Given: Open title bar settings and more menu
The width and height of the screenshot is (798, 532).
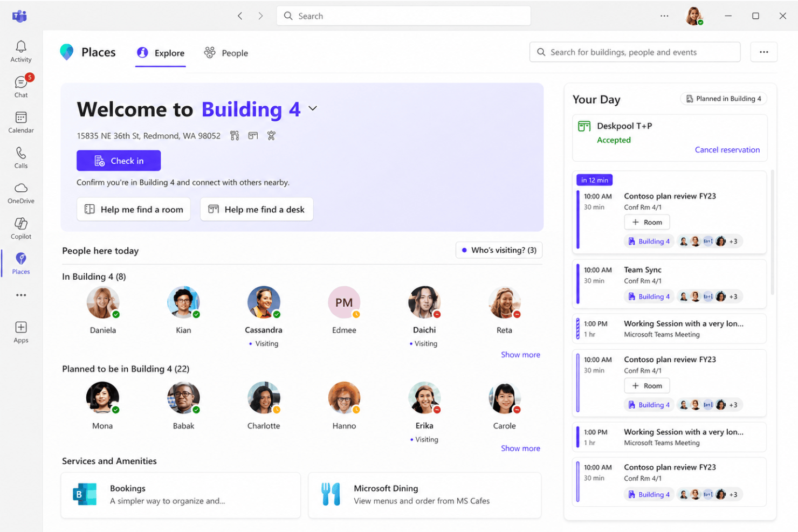Looking at the screenshot, I should [x=664, y=16].
